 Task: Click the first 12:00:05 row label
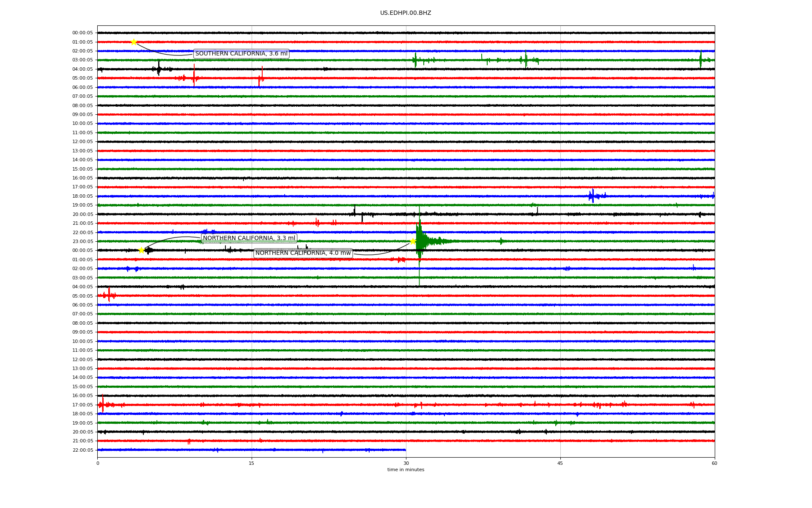(x=82, y=142)
